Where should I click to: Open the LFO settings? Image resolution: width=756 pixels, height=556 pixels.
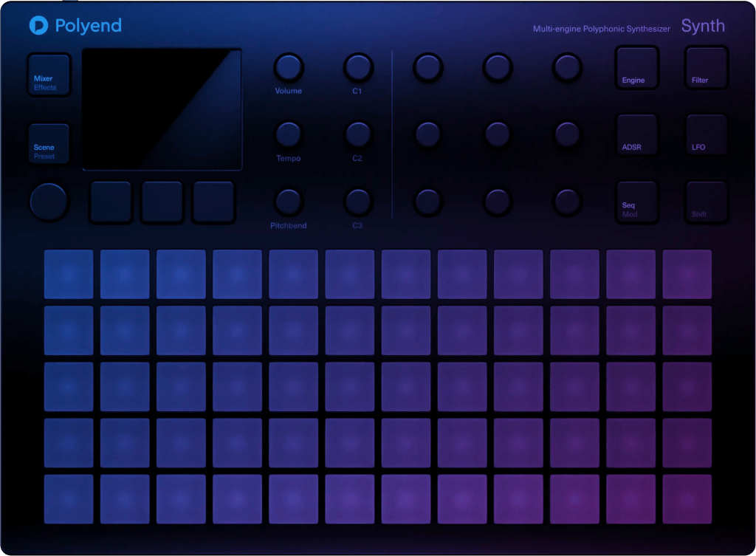tap(706, 134)
